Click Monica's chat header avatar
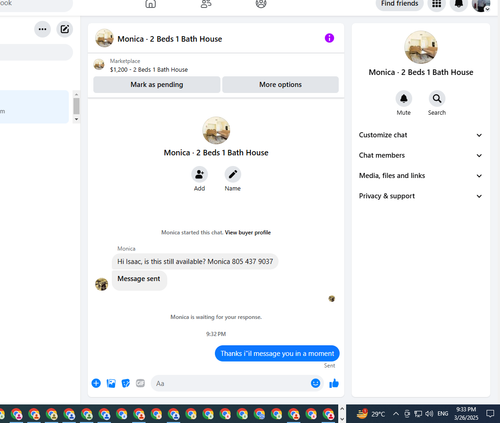This screenshot has height=423, width=500. coord(104,38)
